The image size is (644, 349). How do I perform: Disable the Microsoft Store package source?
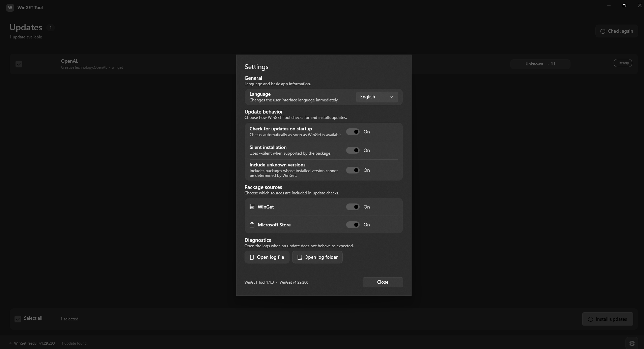pos(353,225)
